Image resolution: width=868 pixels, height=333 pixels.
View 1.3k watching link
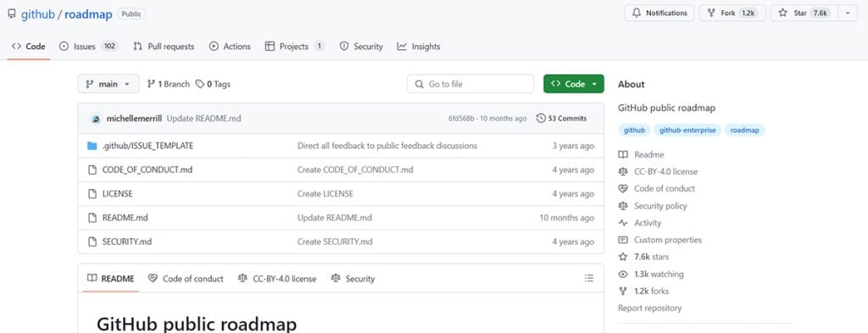[x=651, y=275]
